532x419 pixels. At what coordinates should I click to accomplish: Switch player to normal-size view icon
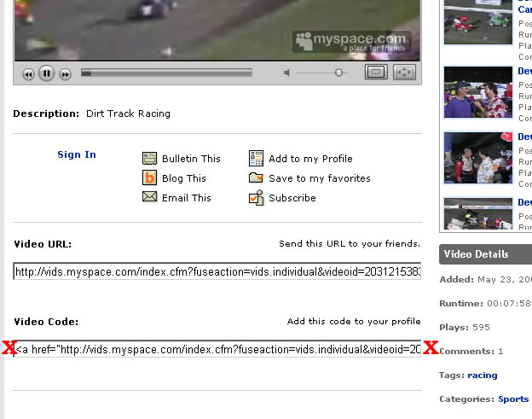point(376,72)
